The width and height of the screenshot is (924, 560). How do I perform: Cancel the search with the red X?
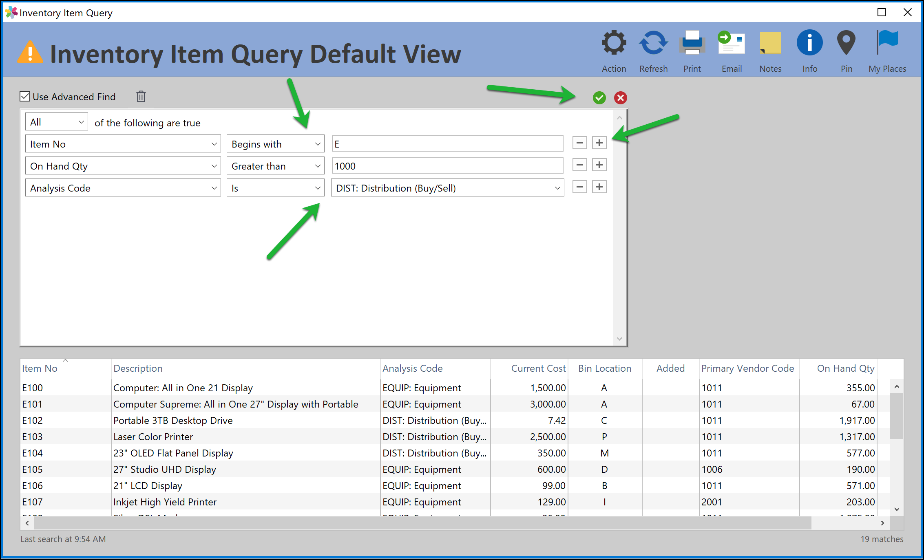click(x=620, y=97)
